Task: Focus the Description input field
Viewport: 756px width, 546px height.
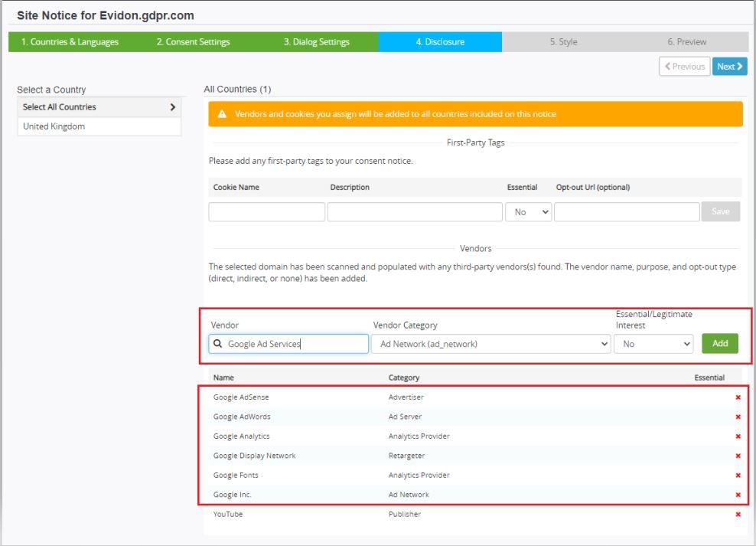Action: click(415, 212)
